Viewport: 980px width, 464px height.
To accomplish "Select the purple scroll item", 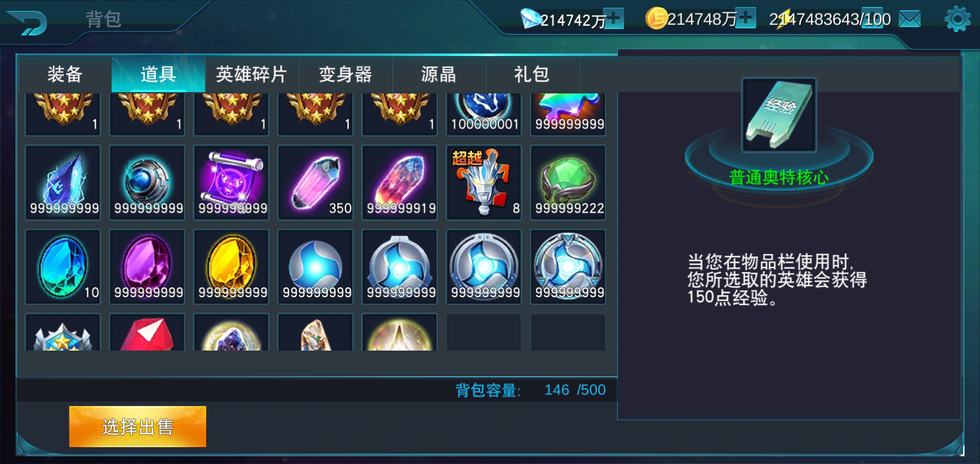I will click(x=231, y=182).
